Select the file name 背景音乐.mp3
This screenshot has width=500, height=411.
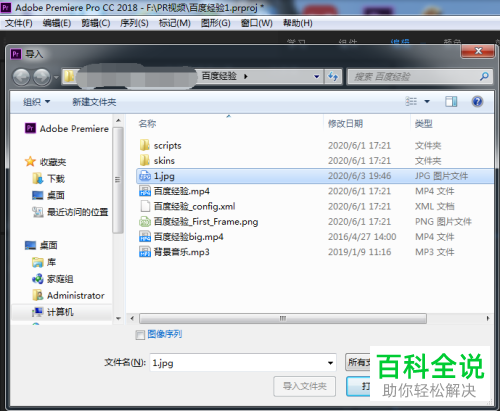pos(181,252)
